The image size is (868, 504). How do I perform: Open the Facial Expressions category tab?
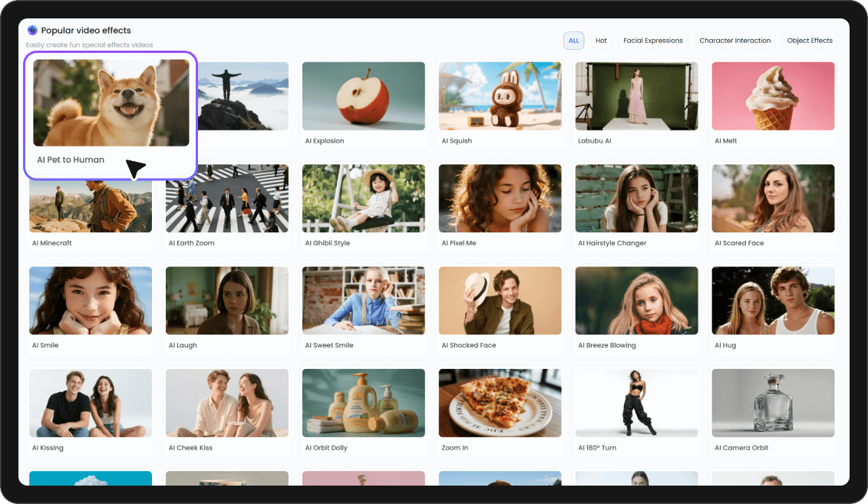click(652, 41)
